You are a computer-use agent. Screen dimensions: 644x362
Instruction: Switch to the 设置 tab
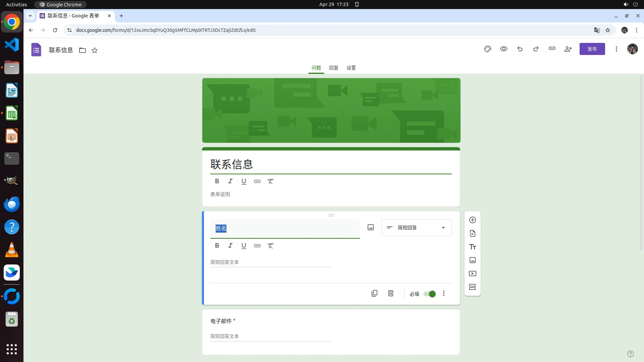(x=351, y=68)
